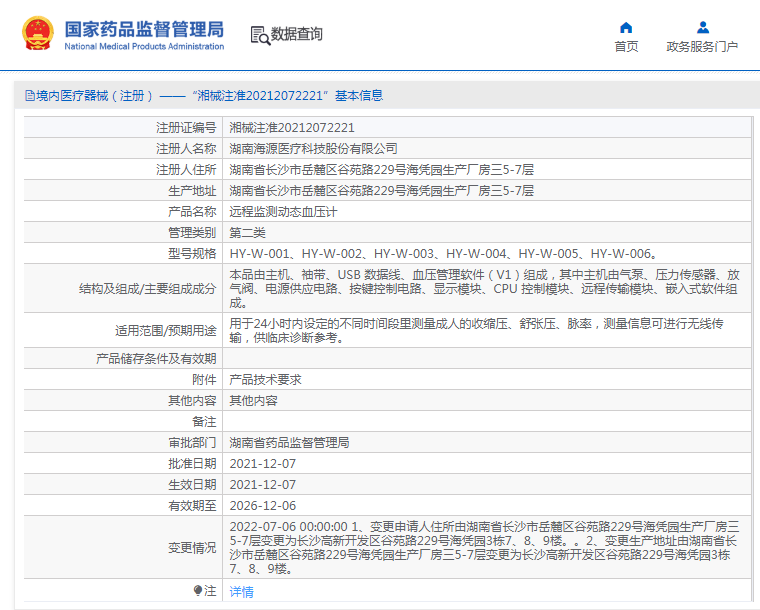Click the 变更情况 label

(x=192, y=547)
